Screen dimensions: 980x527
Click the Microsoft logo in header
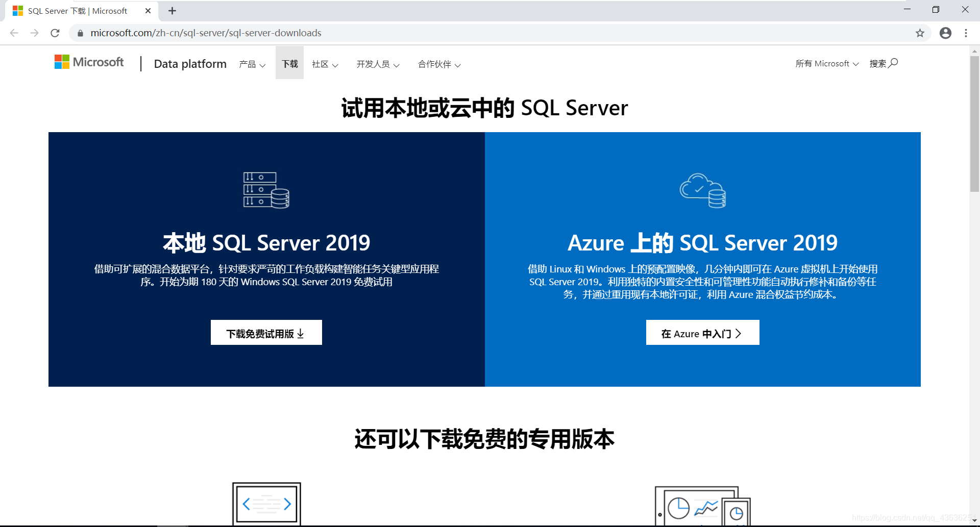coord(89,62)
